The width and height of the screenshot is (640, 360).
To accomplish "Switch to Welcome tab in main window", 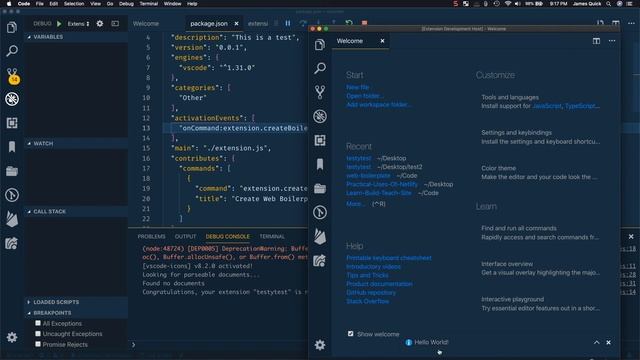I will pos(146,24).
